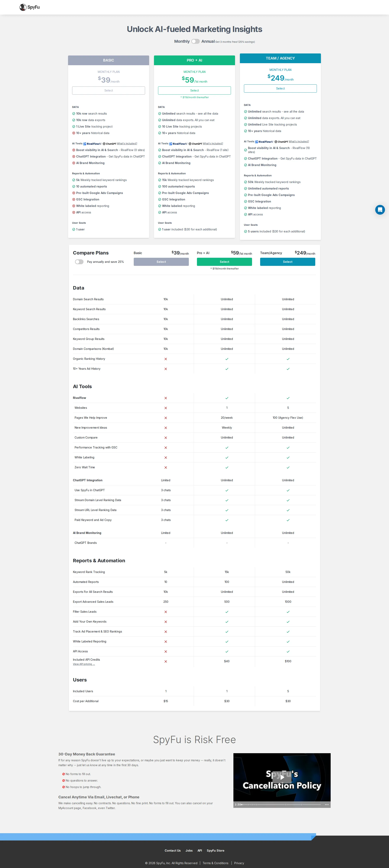Select the Basic plan card's Select button

(x=109, y=91)
